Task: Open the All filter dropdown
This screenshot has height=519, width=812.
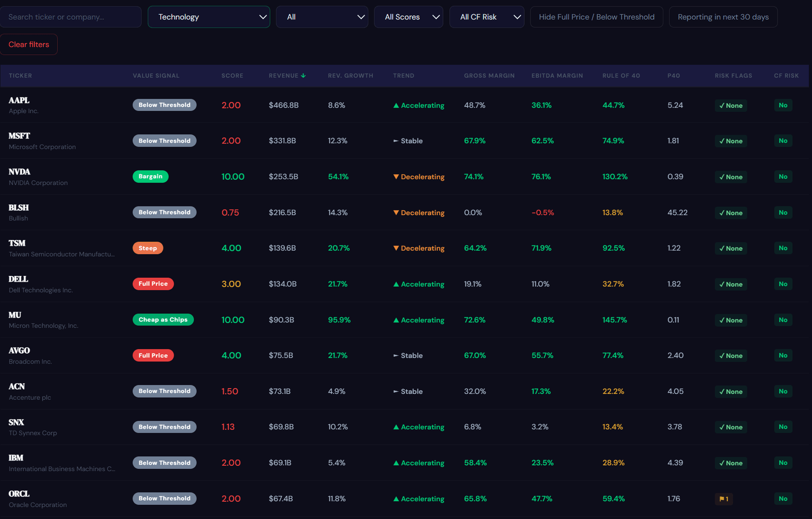Action: [x=322, y=17]
